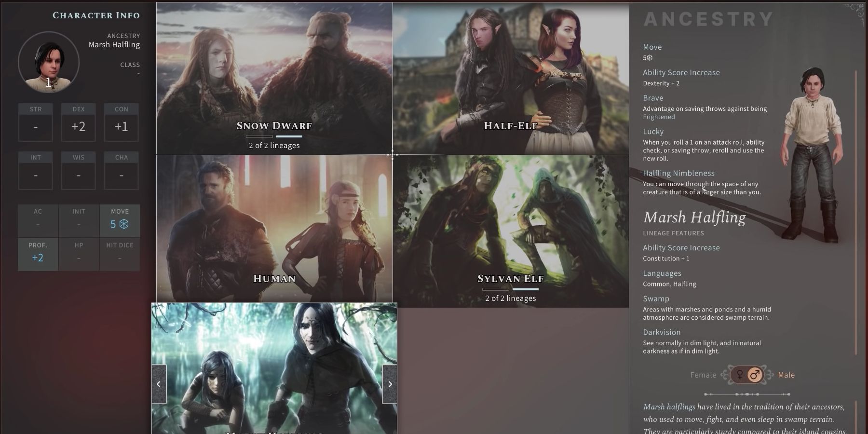Image resolution: width=868 pixels, height=434 pixels.
Task: Select the second lineage bar under Sylvan Elf
Action: (525, 289)
